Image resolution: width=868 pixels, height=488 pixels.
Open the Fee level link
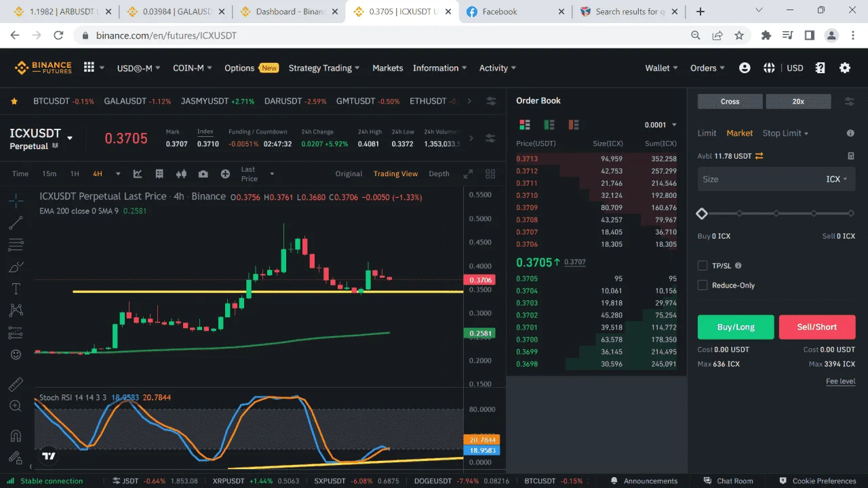[840, 381]
